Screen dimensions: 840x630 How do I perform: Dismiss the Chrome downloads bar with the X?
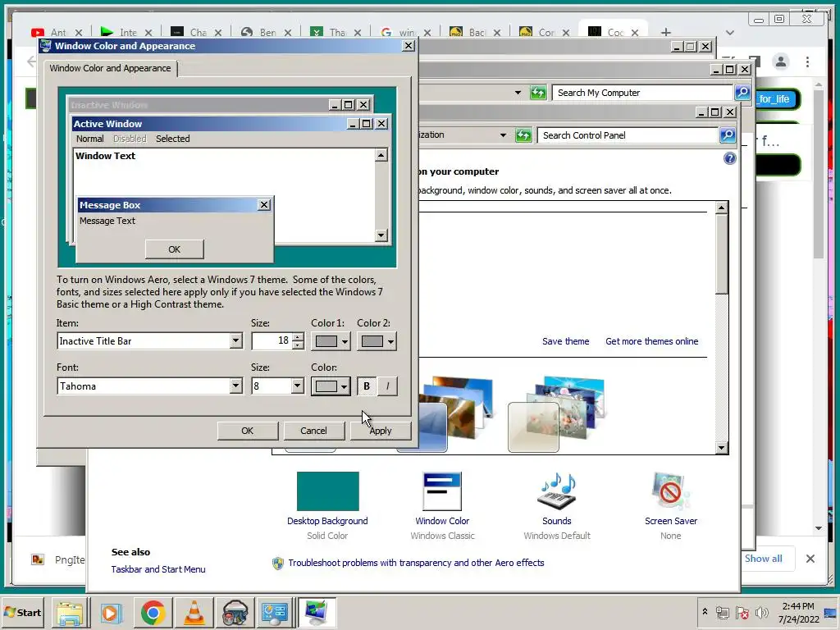[810, 559]
